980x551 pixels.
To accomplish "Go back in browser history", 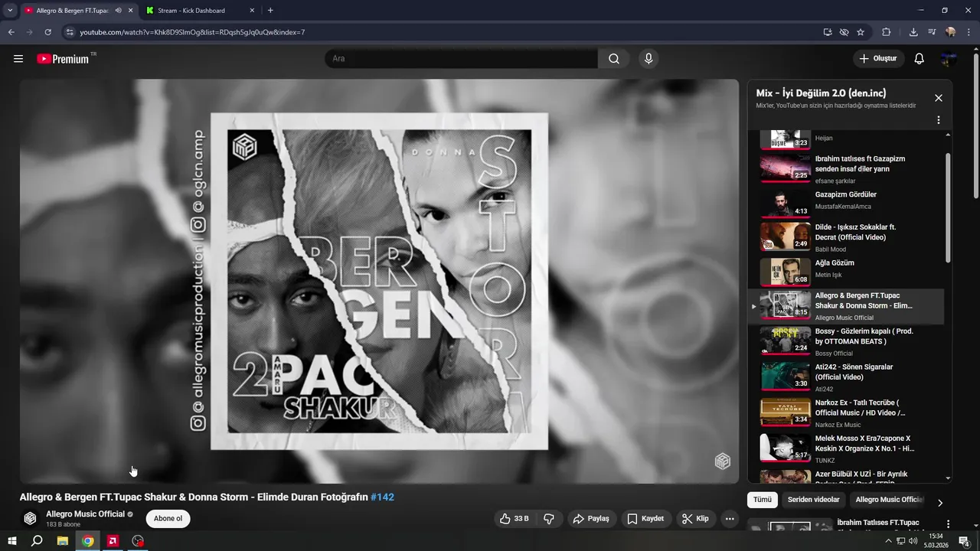I will [x=11, y=32].
